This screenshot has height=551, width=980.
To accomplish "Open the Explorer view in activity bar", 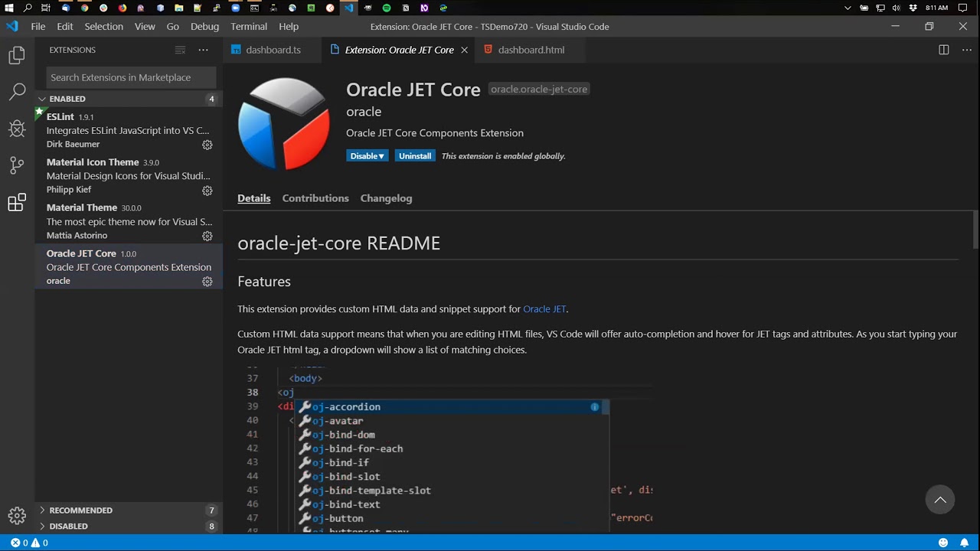I will pos(17,56).
